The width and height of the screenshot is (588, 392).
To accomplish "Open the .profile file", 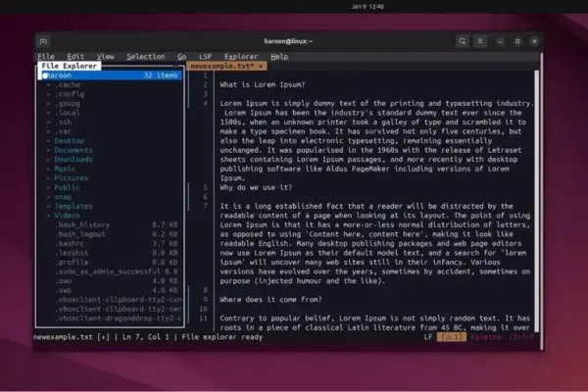I will point(72,263).
